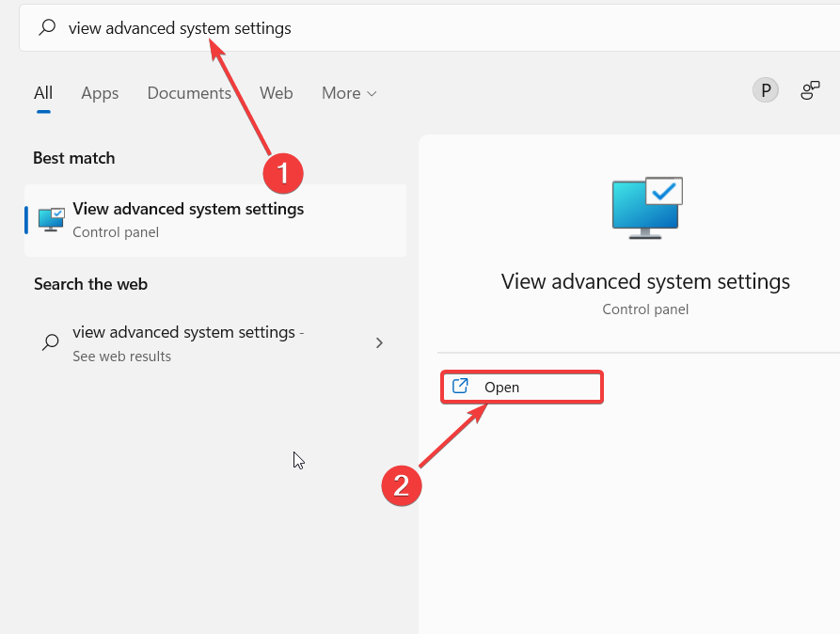Expand the More search categories dropdown

point(349,93)
